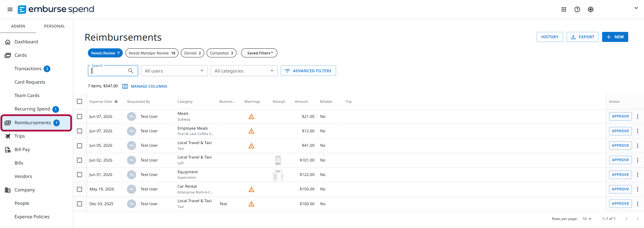The image size is (644, 228).
Task: Open receipt thumbnail for Equipment expense
Action: click(278, 175)
